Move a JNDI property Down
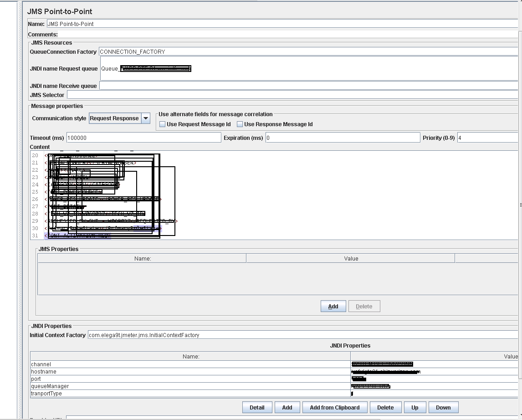 tap(443, 407)
